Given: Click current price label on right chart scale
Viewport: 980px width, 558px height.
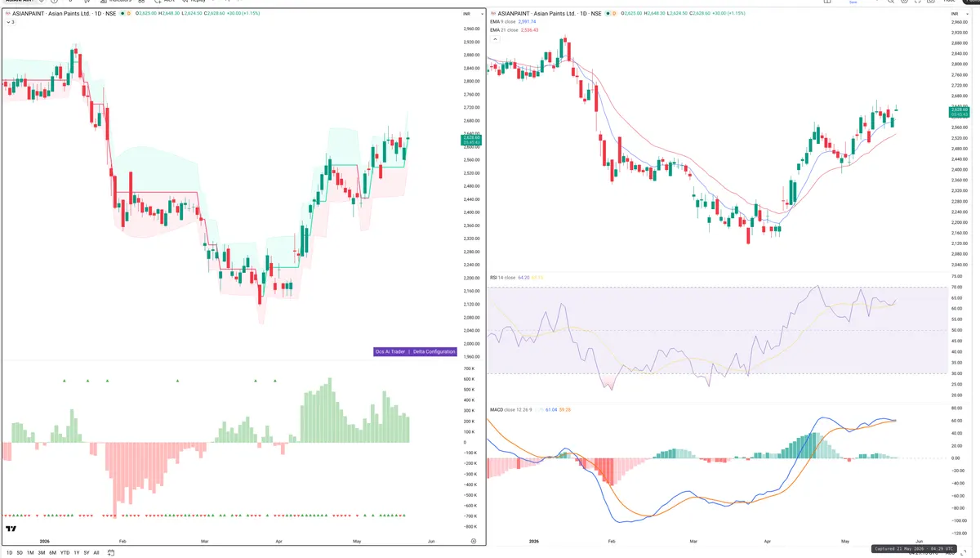Looking at the screenshot, I should 958,112.
